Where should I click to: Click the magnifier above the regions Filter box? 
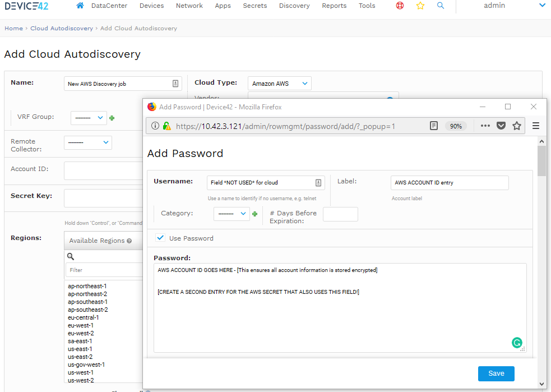pos(69,256)
